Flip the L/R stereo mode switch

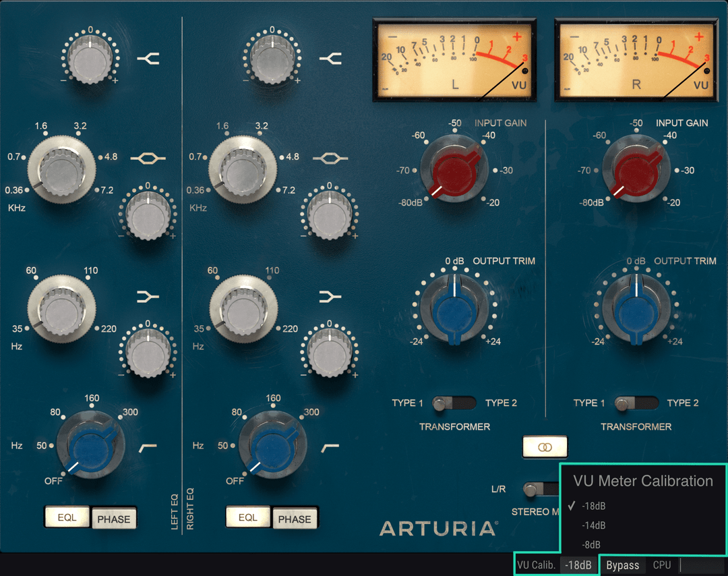pos(541,489)
